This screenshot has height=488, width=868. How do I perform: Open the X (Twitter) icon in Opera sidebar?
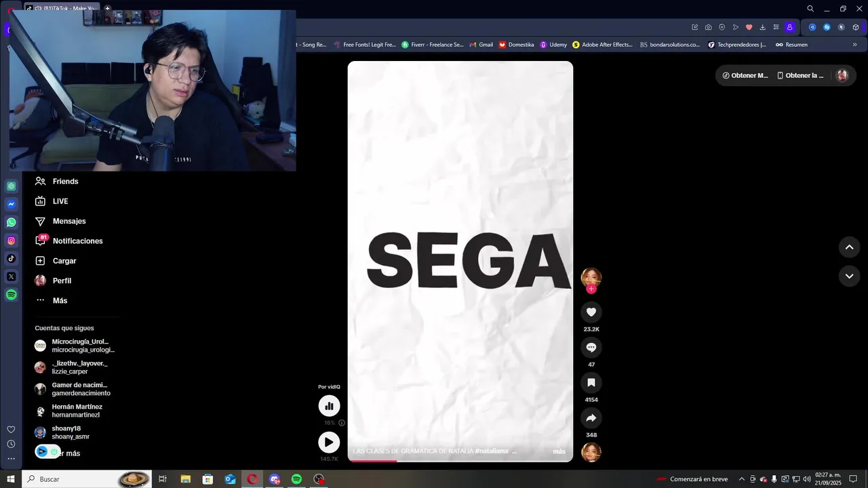coord(12,277)
